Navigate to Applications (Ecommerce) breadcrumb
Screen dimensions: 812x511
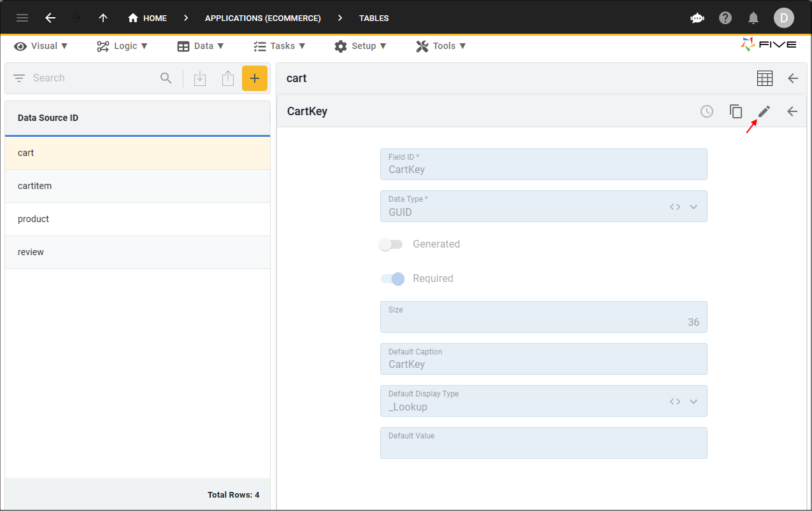262,18
